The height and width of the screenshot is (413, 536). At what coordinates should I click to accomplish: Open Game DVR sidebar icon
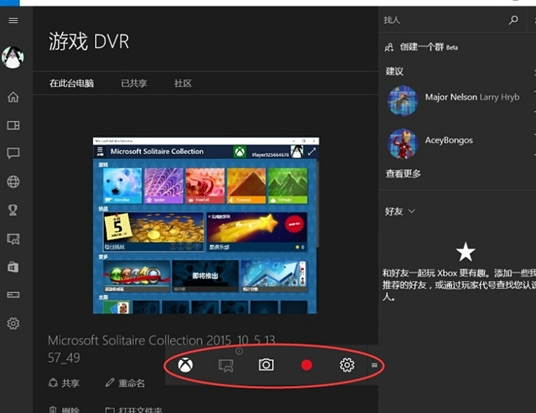coord(13,239)
